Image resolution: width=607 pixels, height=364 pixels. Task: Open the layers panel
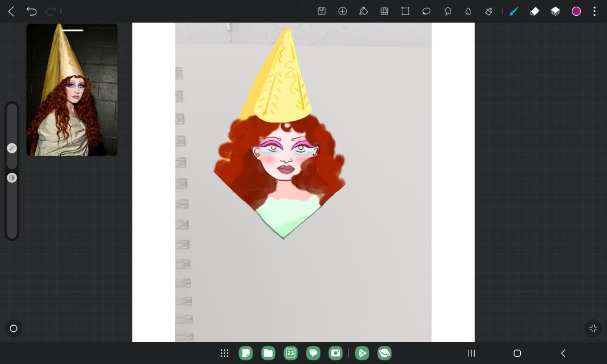pos(555,11)
